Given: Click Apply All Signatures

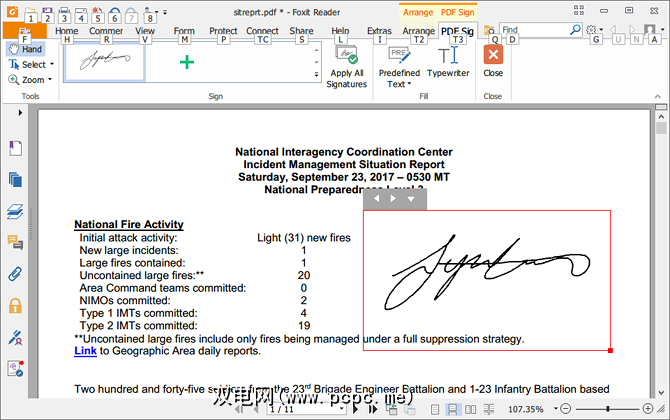Looking at the screenshot, I should click(347, 66).
